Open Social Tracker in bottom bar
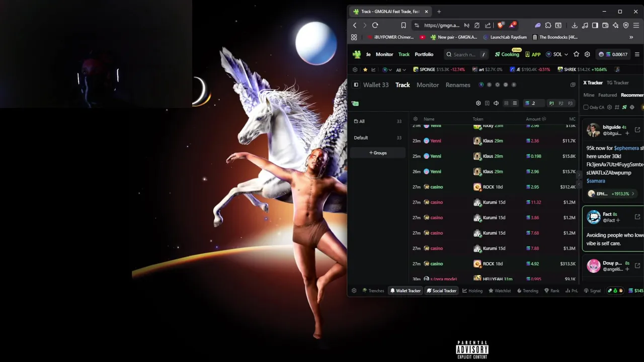Viewport: 644px width, 362px height. [441, 291]
